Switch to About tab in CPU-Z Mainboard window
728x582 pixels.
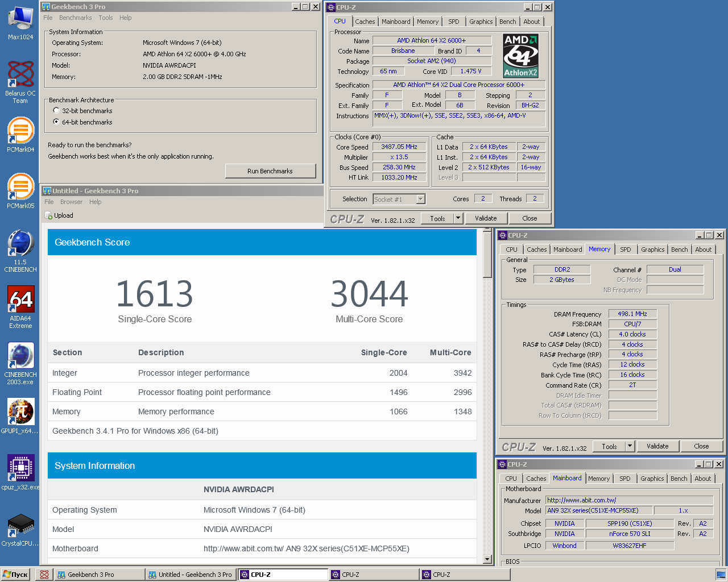(x=703, y=479)
